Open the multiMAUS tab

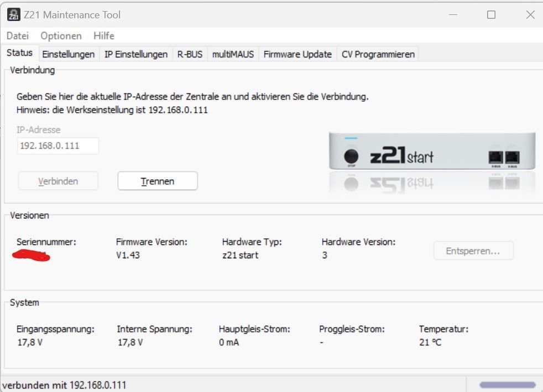[x=233, y=54]
